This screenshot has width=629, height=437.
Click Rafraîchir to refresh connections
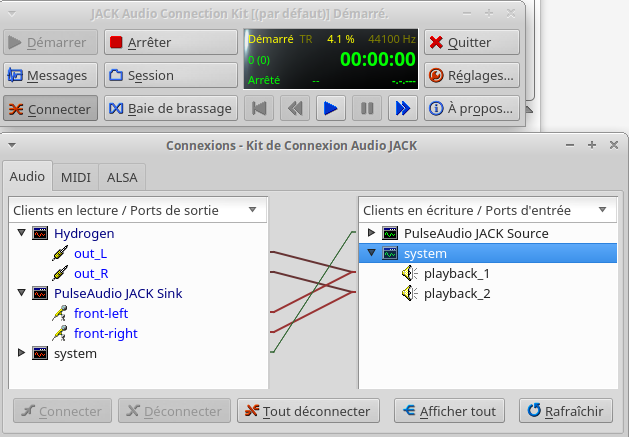click(x=566, y=411)
